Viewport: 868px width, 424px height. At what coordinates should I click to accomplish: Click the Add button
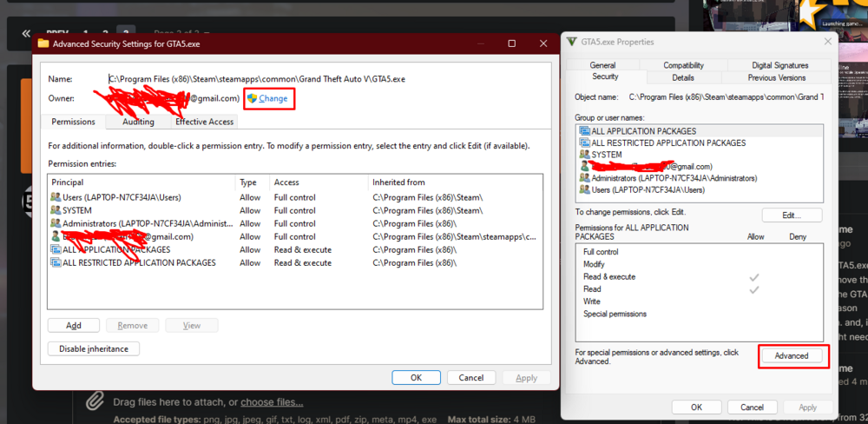(74, 325)
